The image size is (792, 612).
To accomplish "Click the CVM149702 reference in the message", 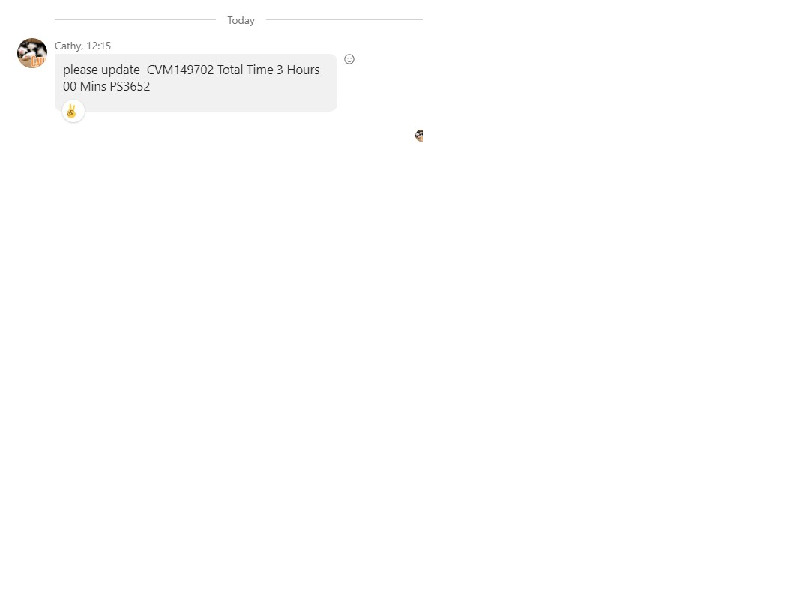I will pyautogui.click(x=180, y=70).
